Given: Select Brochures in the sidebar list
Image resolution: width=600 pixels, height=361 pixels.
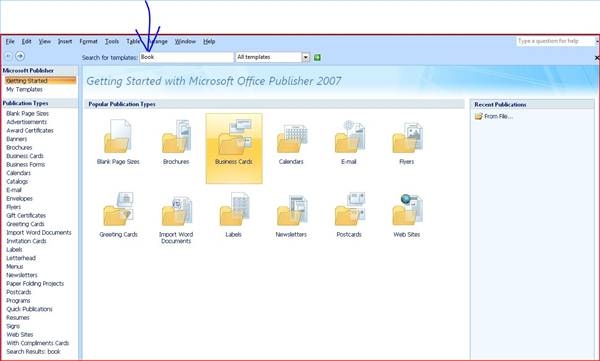Looking at the screenshot, I should point(19,147).
